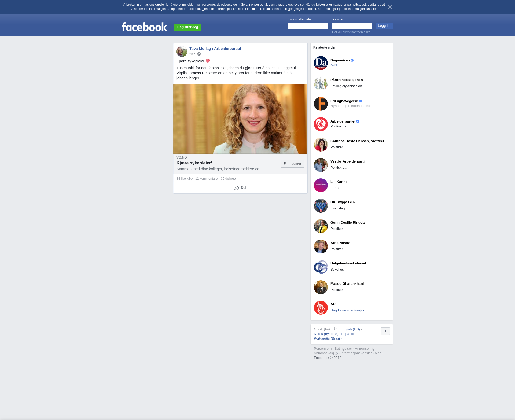Click Masud Gharahkhani avatar

point(321,287)
